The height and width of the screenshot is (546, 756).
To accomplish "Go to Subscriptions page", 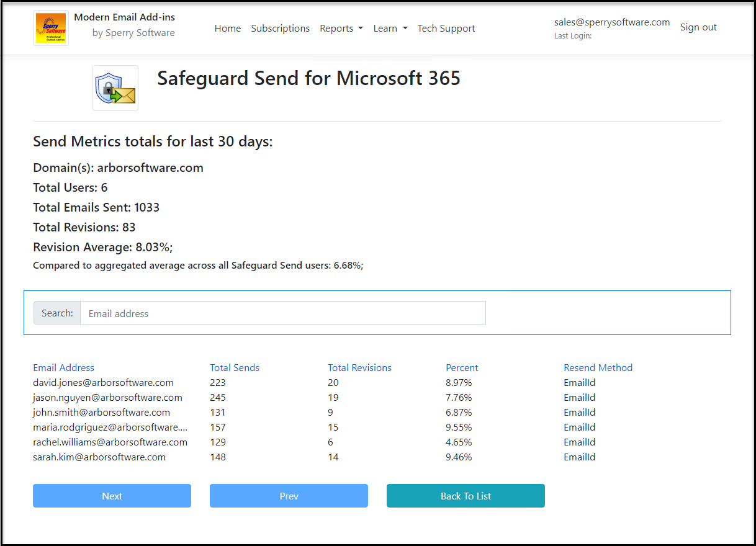I will pyautogui.click(x=281, y=28).
